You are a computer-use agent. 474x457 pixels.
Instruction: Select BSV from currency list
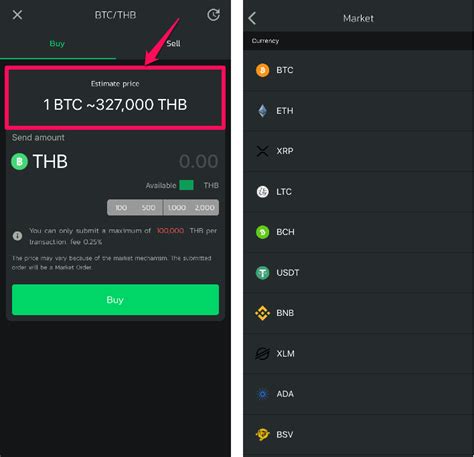pyautogui.click(x=358, y=435)
